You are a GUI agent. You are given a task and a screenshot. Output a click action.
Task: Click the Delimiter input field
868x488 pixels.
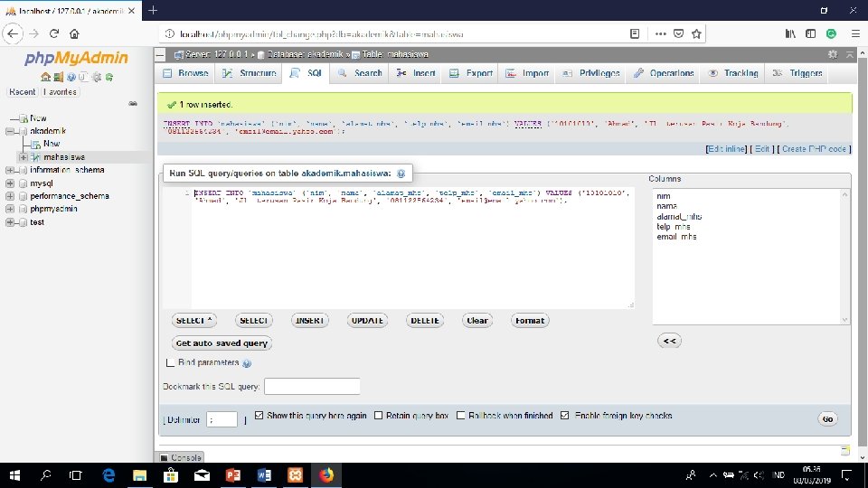pyautogui.click(x=222, y=419)
